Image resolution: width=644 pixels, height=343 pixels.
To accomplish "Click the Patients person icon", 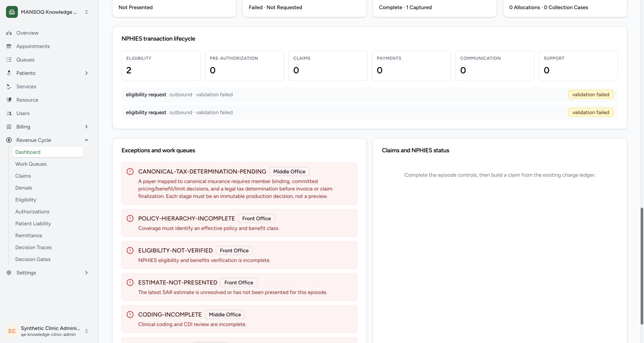I will pos(9,73).
